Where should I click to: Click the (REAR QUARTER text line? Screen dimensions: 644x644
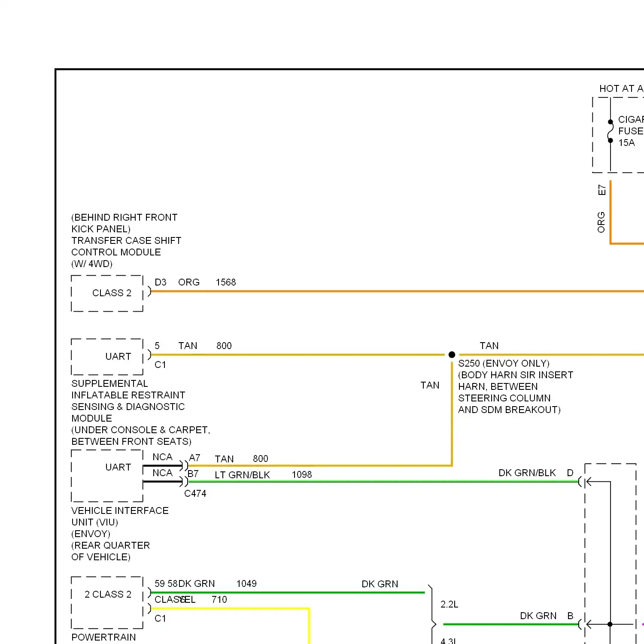(110, 546)
